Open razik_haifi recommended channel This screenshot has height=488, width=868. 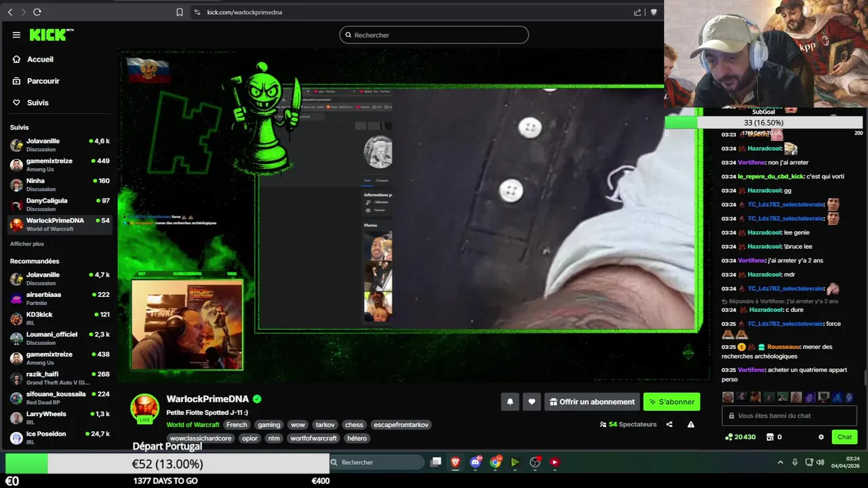pyautogui.click(x=60, y=378)
